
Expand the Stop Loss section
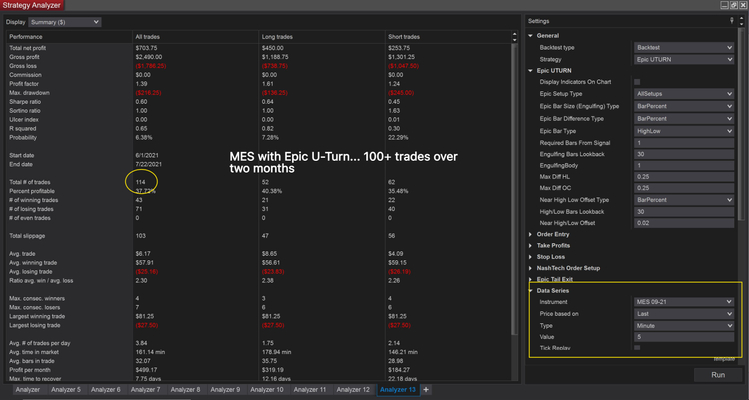point(530,257)
